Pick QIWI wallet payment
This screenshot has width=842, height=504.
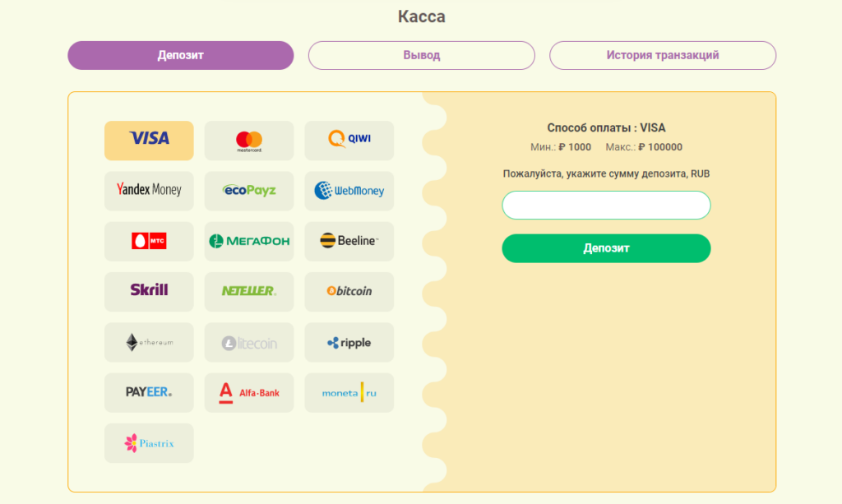(349, 140)
